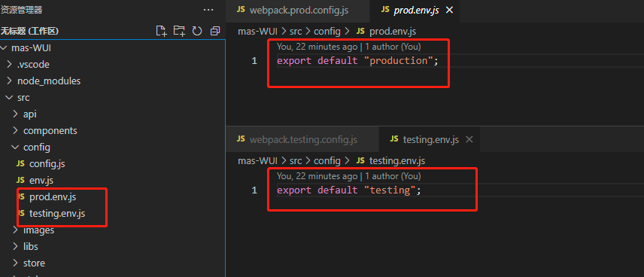Click the New File icon in explorer
Screen dimensions: 644x277
162,31
